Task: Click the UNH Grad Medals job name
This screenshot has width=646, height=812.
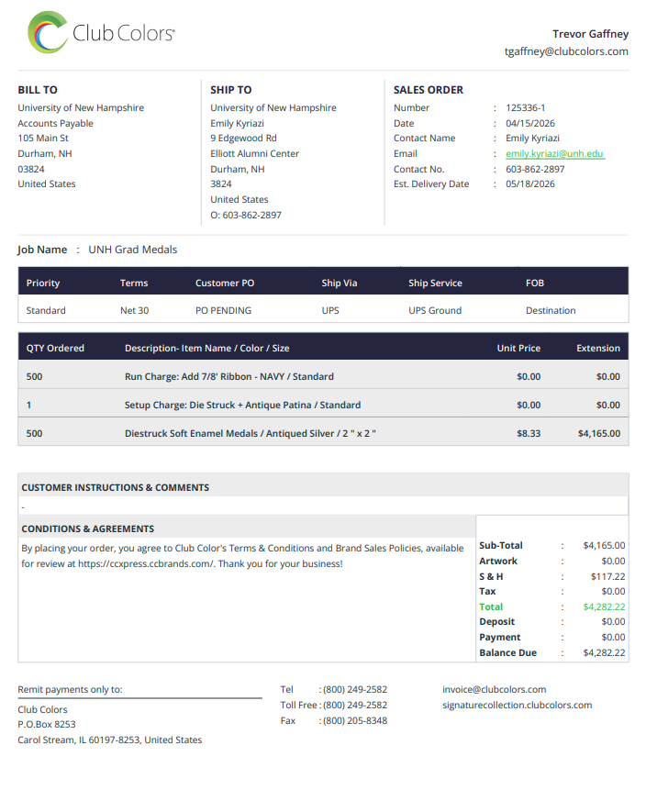Action: click(133, 250)
